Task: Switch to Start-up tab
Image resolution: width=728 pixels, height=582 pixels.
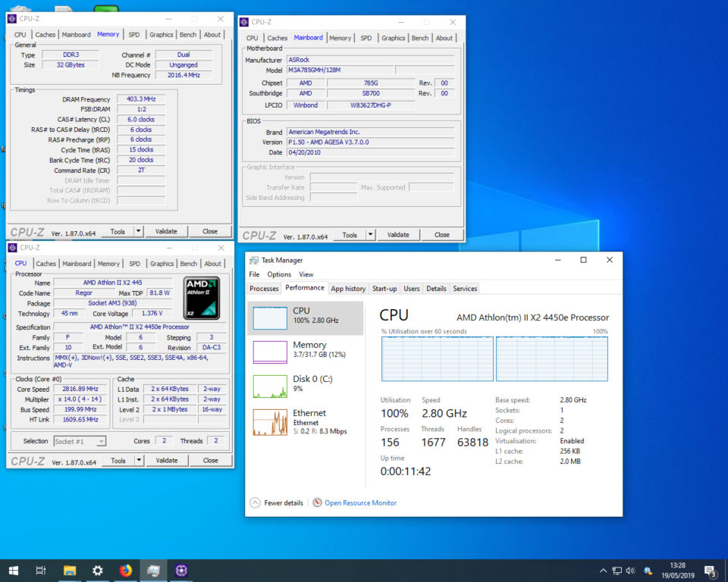Action: click(384, 288)
